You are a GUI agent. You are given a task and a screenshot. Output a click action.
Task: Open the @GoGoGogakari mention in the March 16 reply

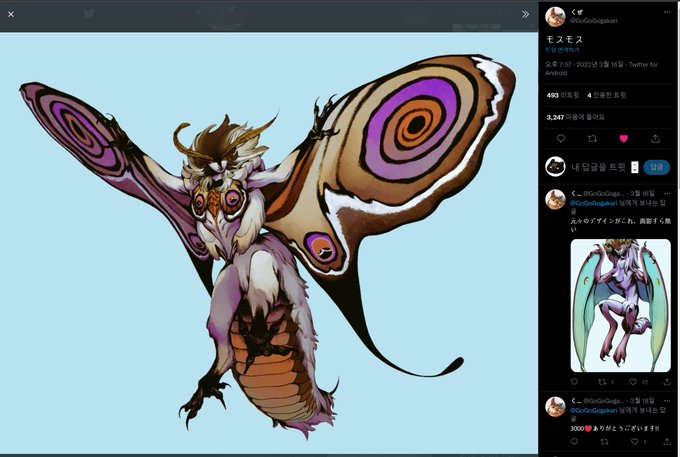[x=593, y=203]
